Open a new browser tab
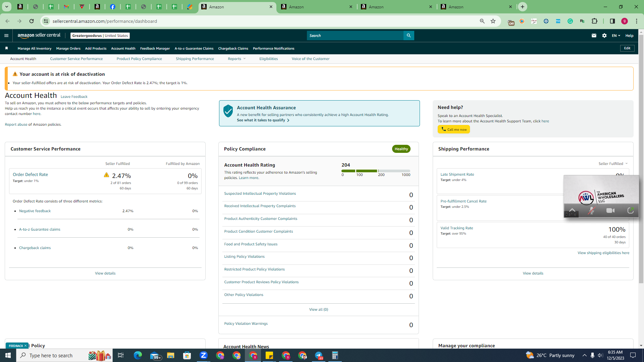The image size is (644, 362). click(522, 7)
